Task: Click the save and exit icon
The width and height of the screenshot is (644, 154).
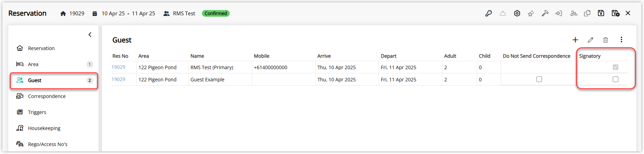Action: coord(615,13)
